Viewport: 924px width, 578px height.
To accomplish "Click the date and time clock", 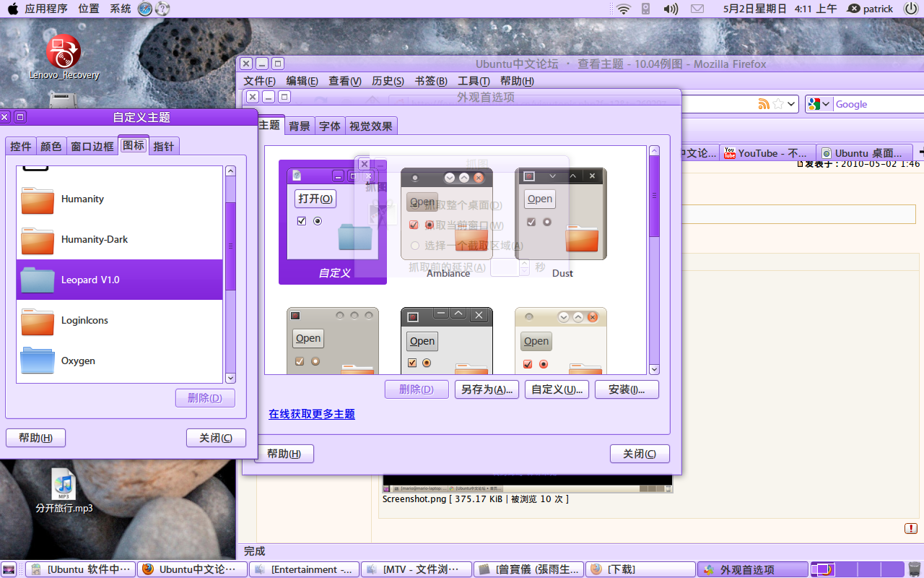I will point(780,9).
